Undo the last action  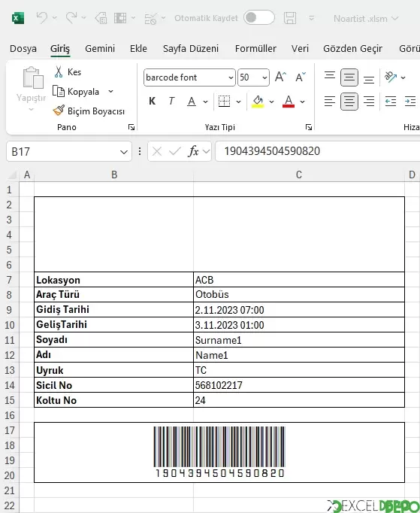coord(42,17)
